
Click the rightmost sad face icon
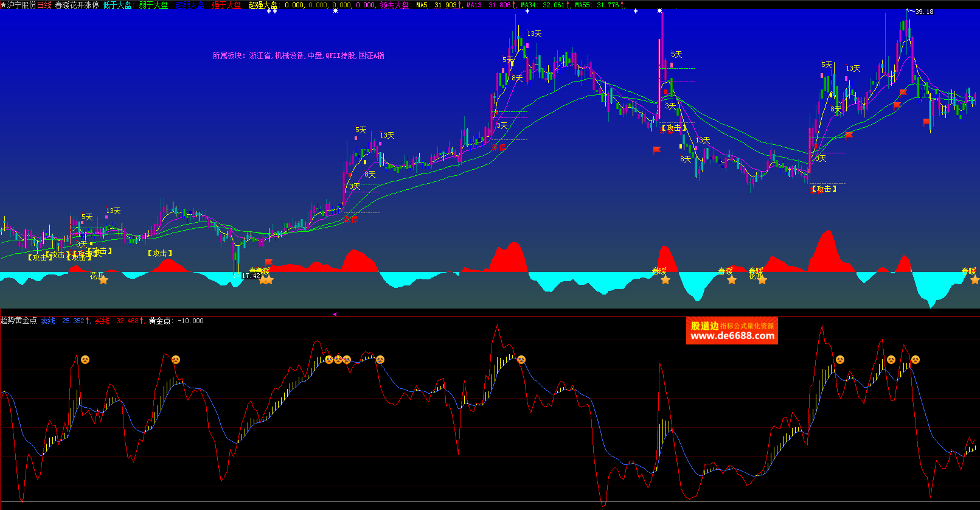point(915,360)
